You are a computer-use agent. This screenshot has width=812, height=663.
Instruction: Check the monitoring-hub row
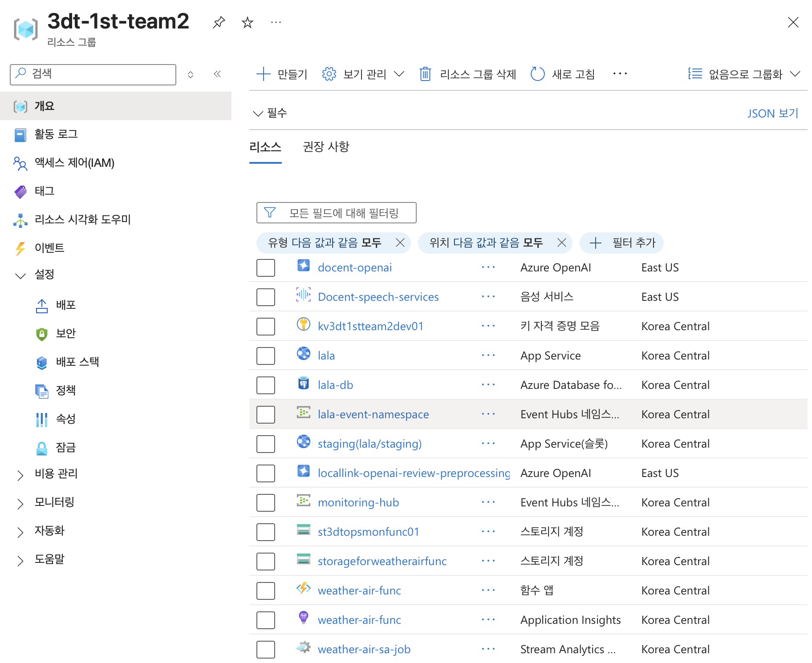point(266,503)
